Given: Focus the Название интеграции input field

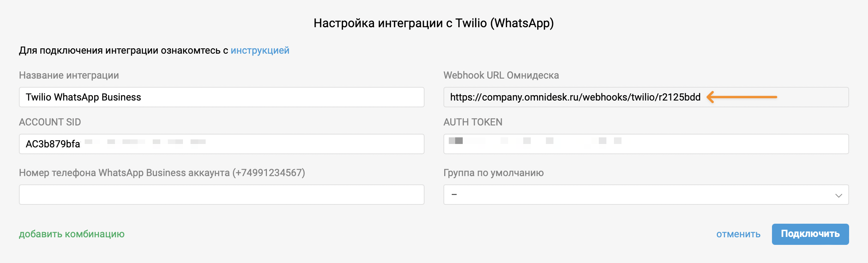Looking at the screenshot, I should click(x=222, y=97).
